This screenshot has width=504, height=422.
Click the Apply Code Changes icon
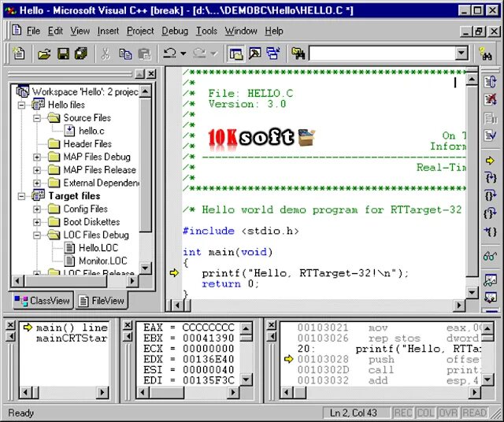tap(490, 135)
